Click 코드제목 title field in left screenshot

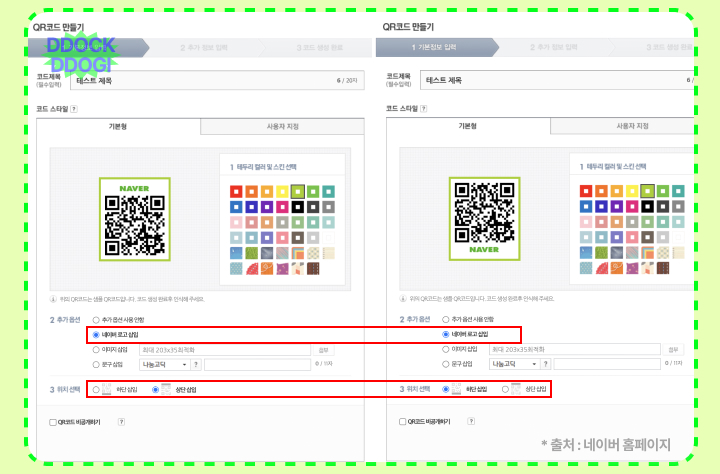217,80
